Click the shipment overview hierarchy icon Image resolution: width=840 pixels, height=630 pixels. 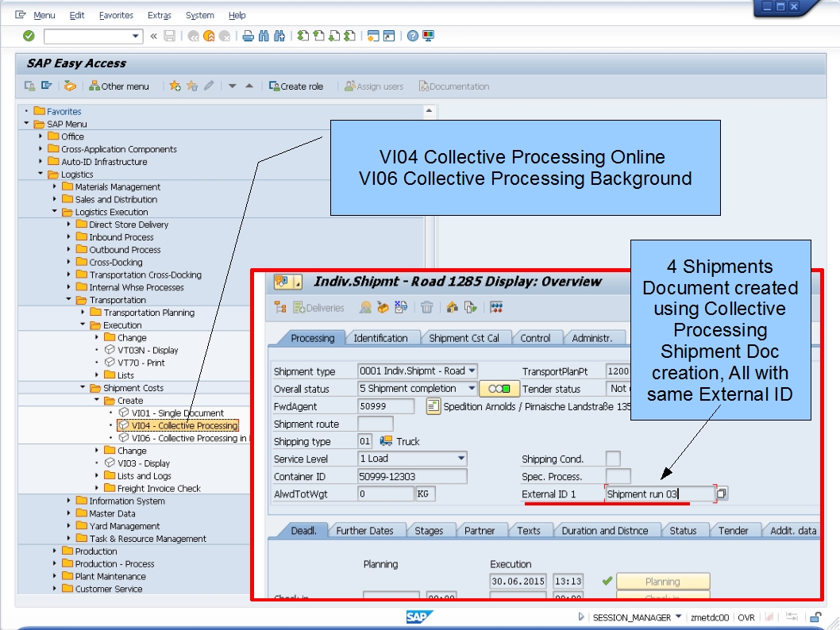280,308
